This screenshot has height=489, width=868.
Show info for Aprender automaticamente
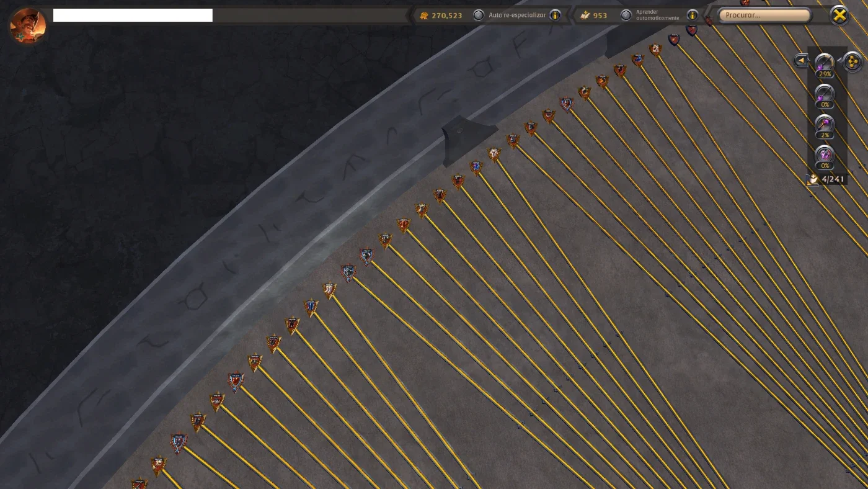[x=693, y=15]
